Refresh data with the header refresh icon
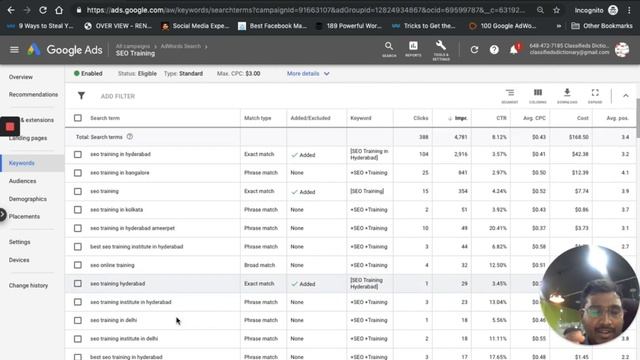640x360 pixels. 474,50
